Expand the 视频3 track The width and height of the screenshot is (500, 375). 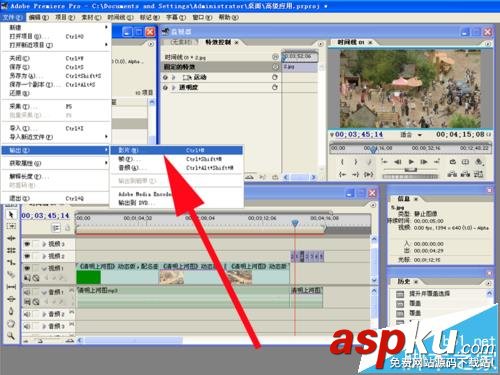pos(44,244)
